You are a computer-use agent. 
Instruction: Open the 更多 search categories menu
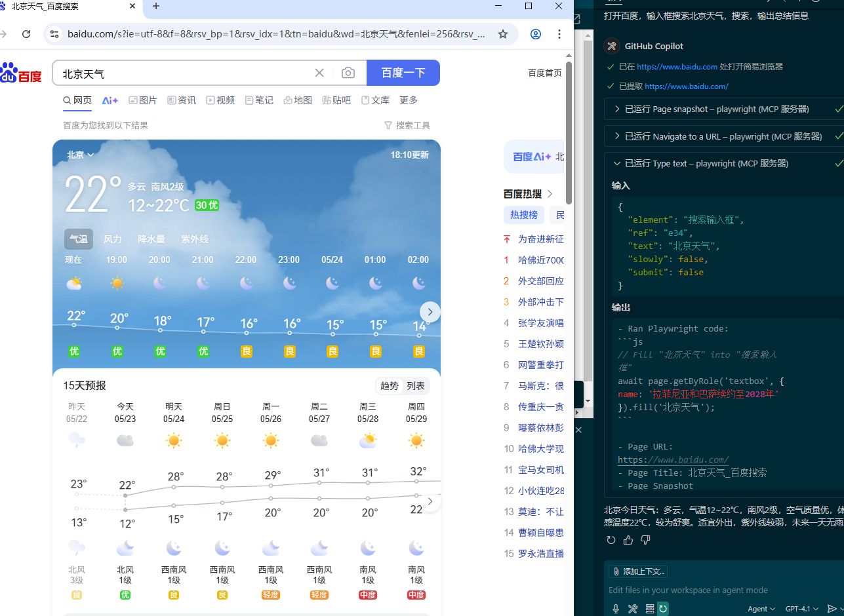pos(409,100)
